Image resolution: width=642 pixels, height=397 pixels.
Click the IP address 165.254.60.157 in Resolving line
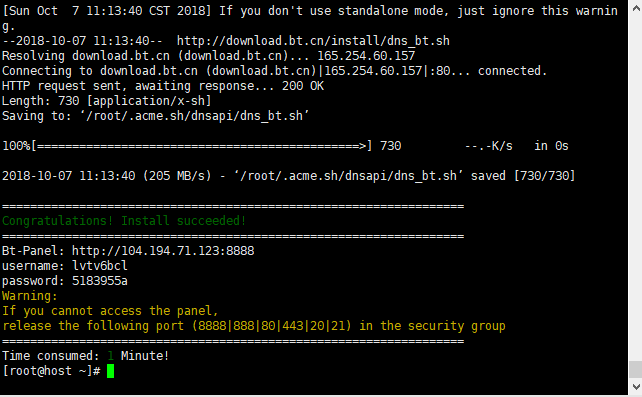366,56
